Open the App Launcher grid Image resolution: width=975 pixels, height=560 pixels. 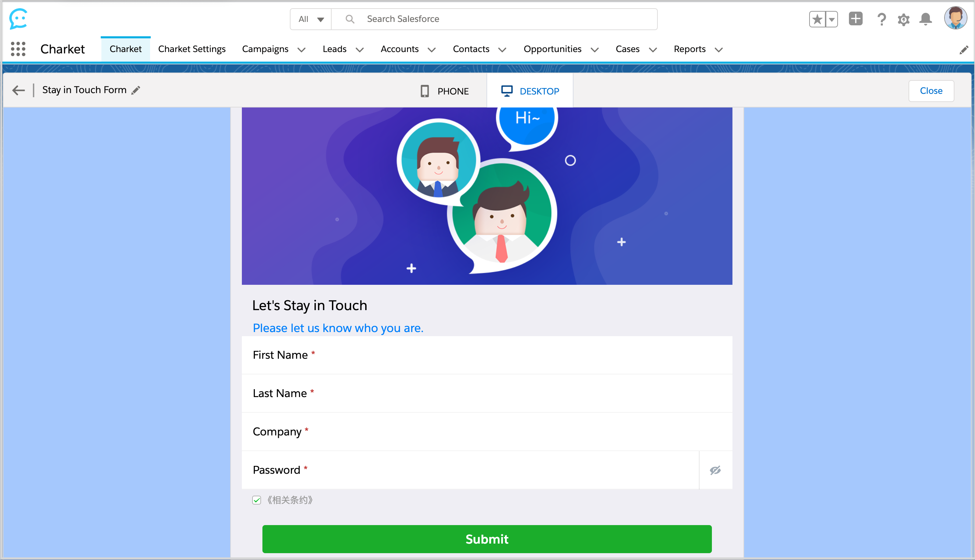[18, 49]
